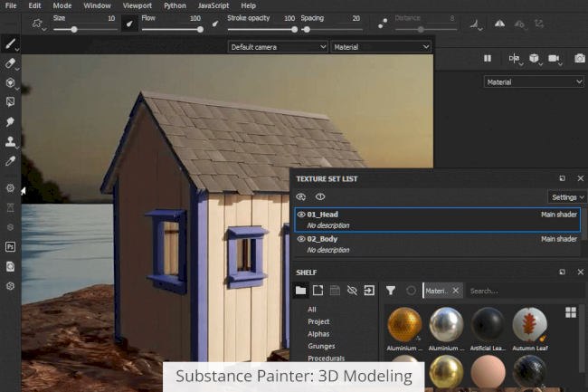Viewport: 588px width, 392px height.
Task: Undock the Texture Set List panel
Action: (562, 178)
